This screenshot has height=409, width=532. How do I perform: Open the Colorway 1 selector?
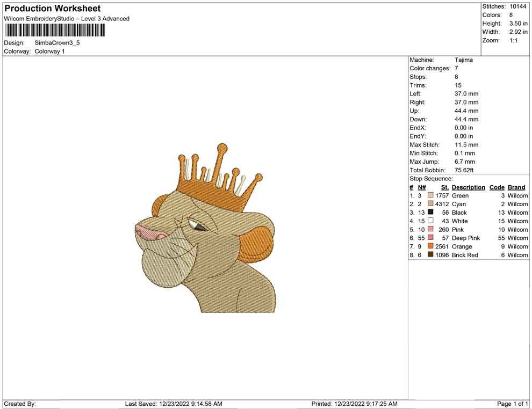(49, 52)
